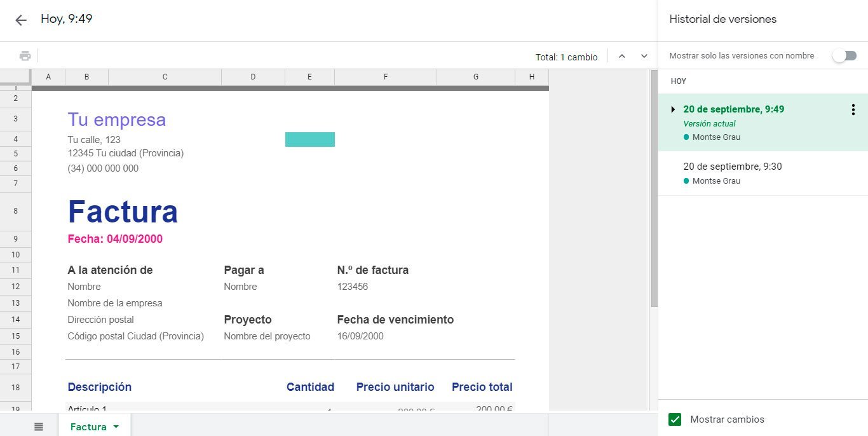The height and width of the screenshot is (436, 868).
Task: Select the Factura sheet tab
Action: click(x=88, y=426)
